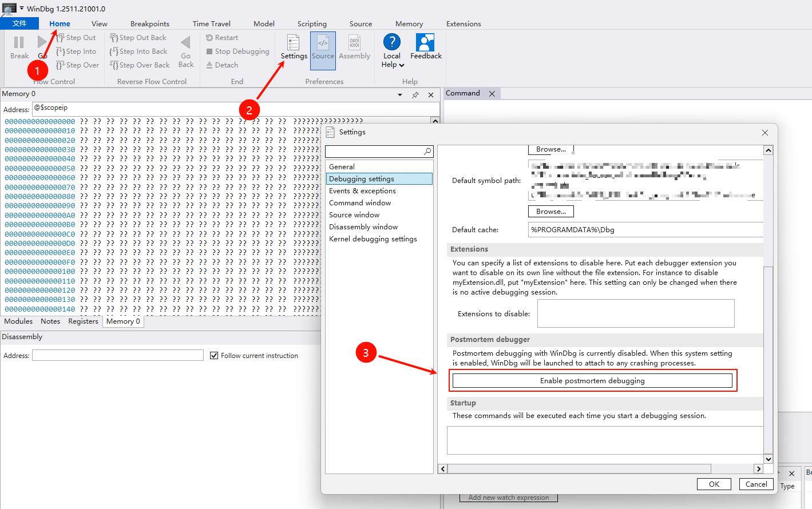
Task: Click Enable postmortem debugging button
Action: click(592, 381)
